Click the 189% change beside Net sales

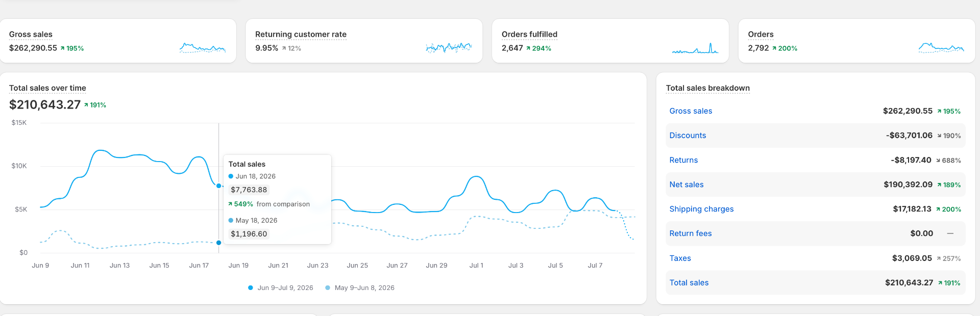948,185
